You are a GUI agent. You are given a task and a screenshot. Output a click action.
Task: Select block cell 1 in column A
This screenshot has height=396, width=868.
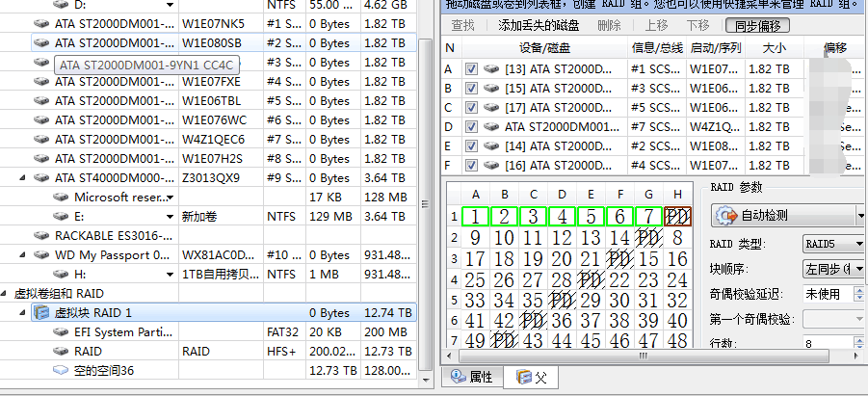click(475, 216)
